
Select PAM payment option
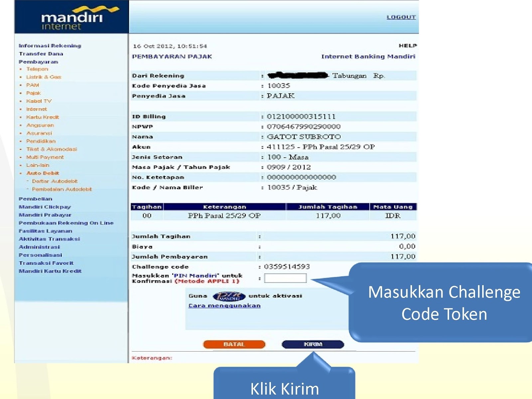pyautogui.click(x=33, y=85)
